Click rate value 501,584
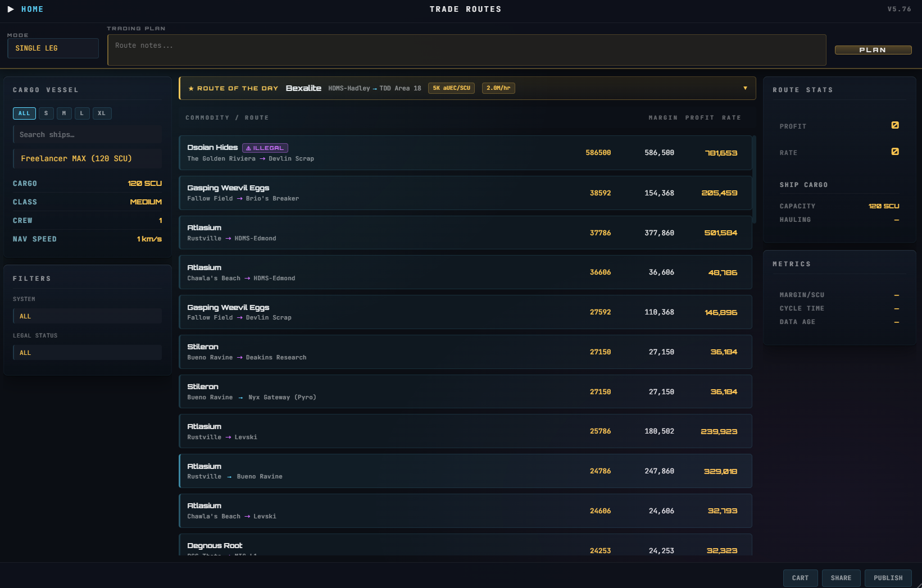The width and height of the screenshot is (922, 588). click(721, 233)
